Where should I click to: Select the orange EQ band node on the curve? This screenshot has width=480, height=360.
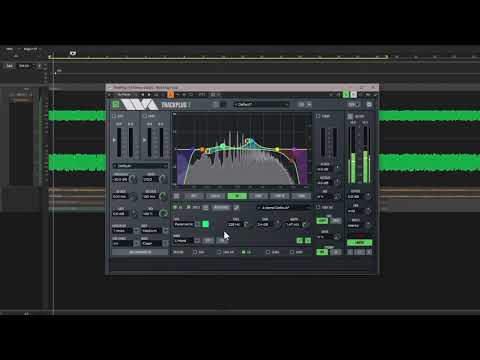[202, 149]
